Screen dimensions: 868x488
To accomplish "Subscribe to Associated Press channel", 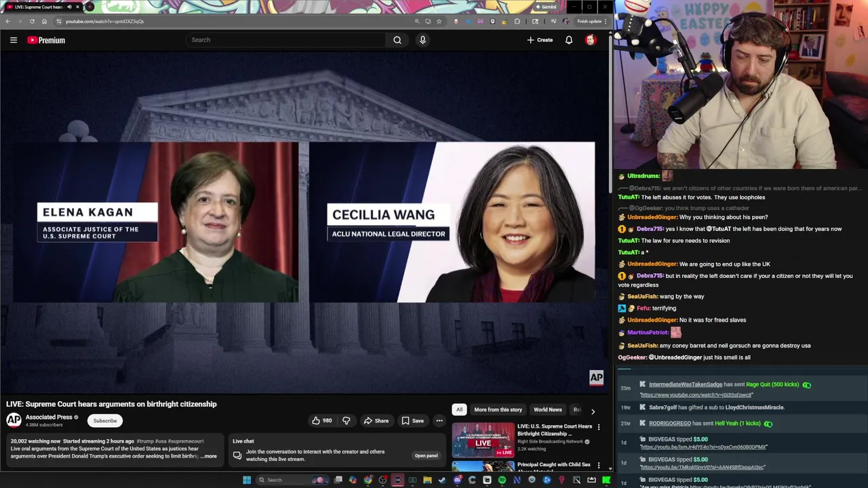I will click(x=105, y=421).
